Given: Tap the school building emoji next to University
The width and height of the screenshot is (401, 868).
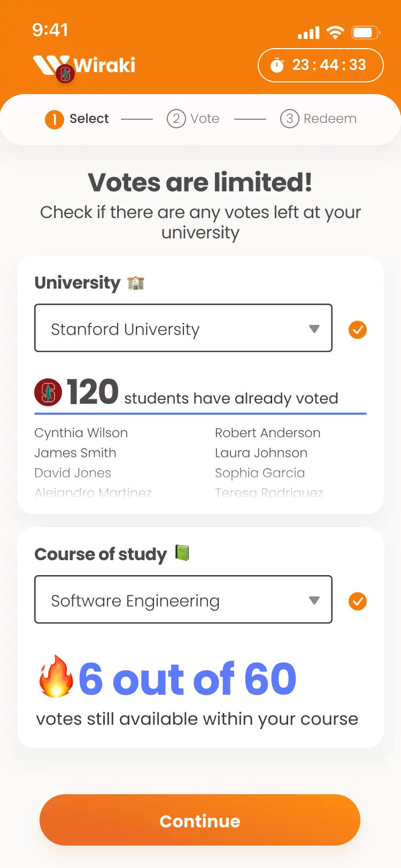Looking at the screenshot, I should (136, 283).
